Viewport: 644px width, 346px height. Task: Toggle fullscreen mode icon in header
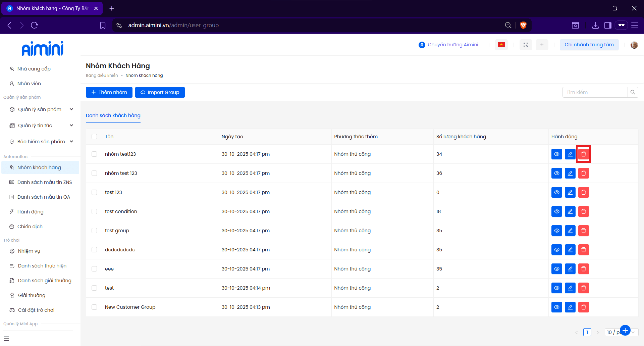526,45
